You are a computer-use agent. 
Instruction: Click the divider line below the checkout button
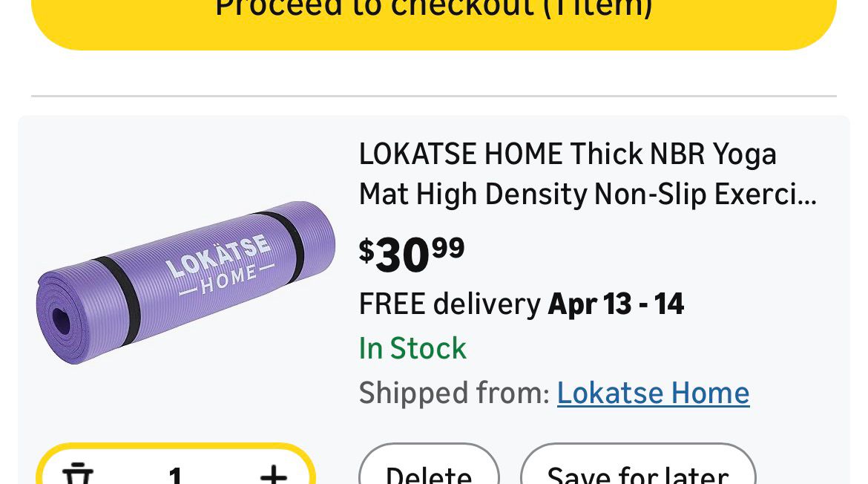coord(434,97)
